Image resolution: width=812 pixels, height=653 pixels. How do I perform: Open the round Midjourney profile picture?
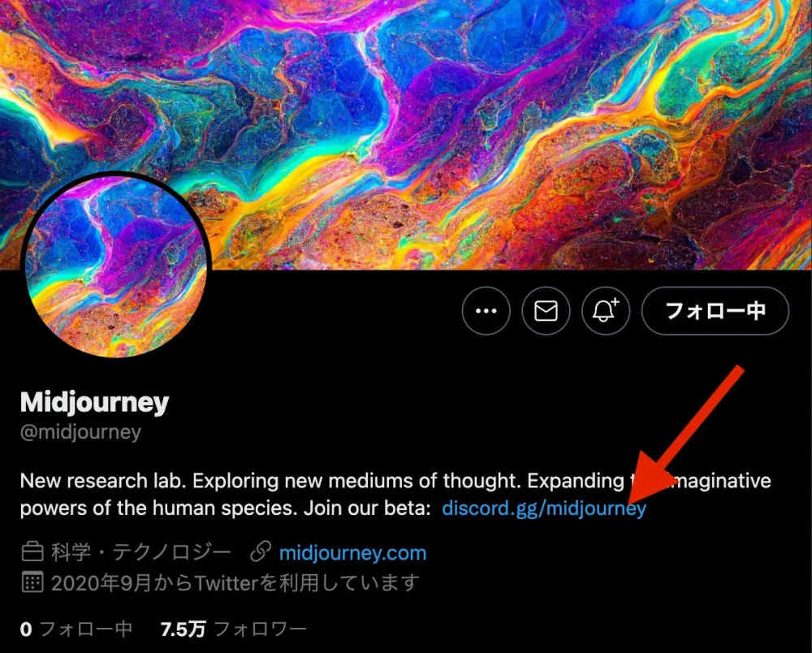coord(116,265)
